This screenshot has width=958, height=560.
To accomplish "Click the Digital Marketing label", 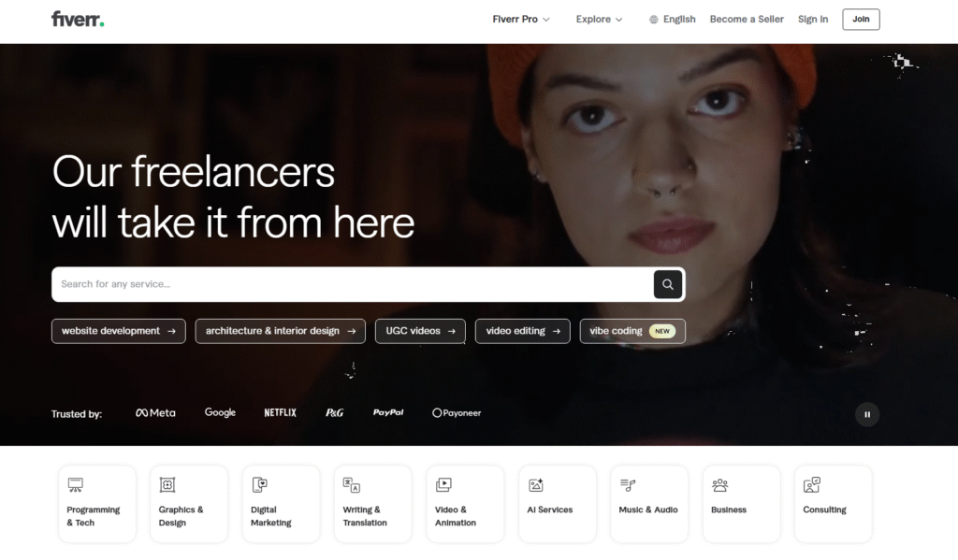I will (x=270, y=516).
